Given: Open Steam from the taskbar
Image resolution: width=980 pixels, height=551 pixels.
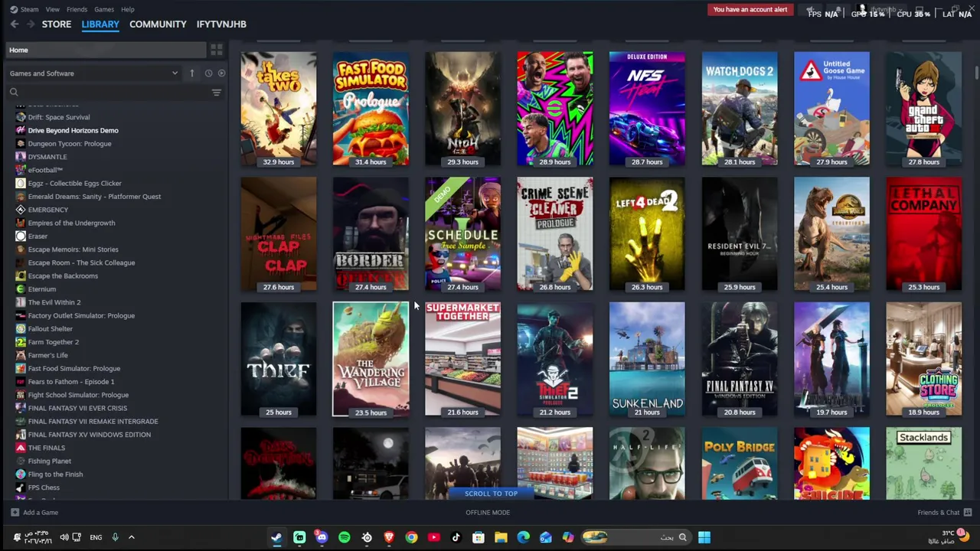Looking at the screenshot, I should (276, 537).
